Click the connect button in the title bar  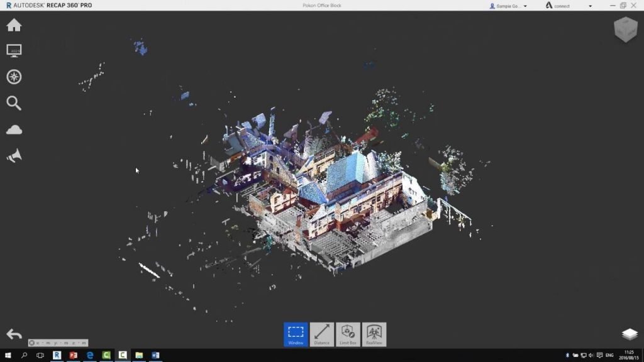[x=558, y=6]
